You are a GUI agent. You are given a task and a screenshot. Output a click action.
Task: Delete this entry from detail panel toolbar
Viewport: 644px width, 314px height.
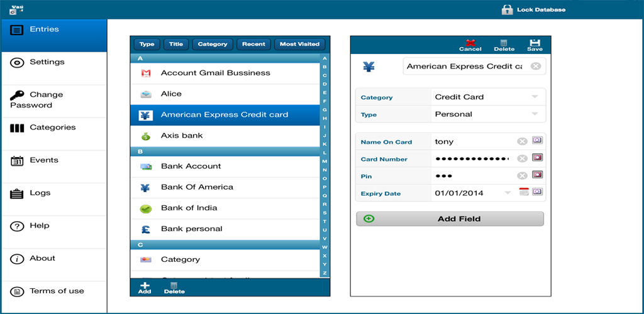(504, 45)
